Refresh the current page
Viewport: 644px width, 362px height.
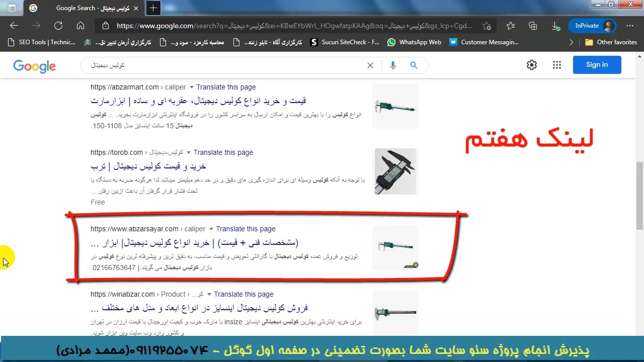(x=58, y=26)
